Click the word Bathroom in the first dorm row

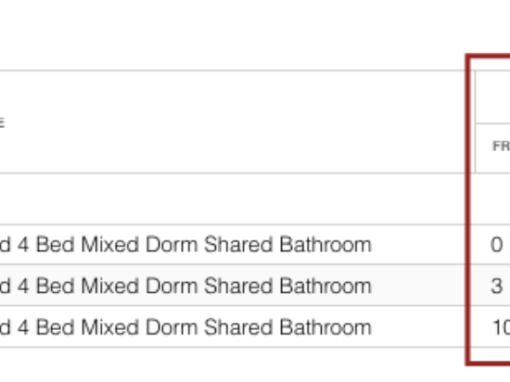[325, 245]
